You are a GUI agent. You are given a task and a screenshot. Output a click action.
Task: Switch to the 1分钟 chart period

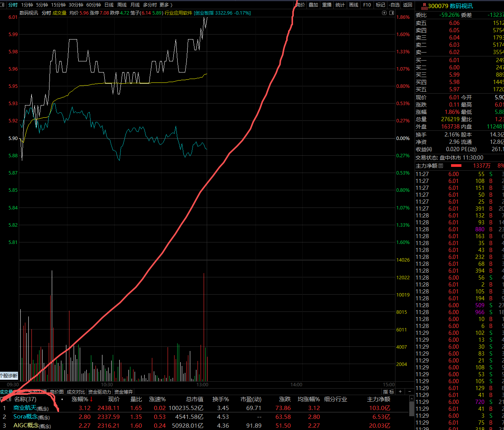coord(27,5)
